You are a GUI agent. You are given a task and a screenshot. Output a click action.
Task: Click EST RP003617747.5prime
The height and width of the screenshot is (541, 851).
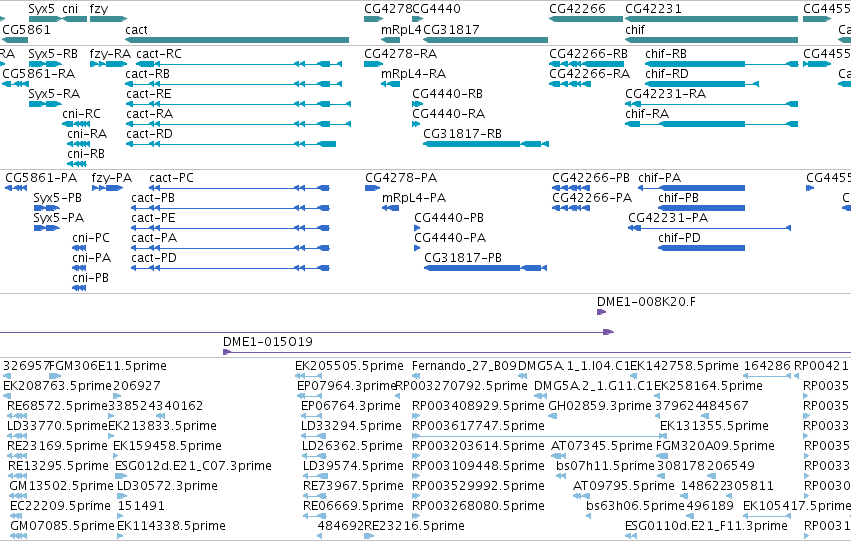[x=539, y=436]
